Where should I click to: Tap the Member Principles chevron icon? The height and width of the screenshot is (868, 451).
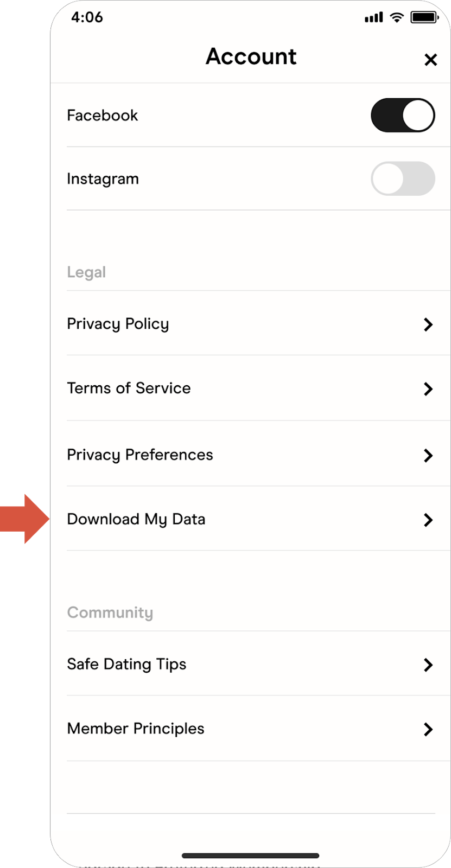[428, 729]
